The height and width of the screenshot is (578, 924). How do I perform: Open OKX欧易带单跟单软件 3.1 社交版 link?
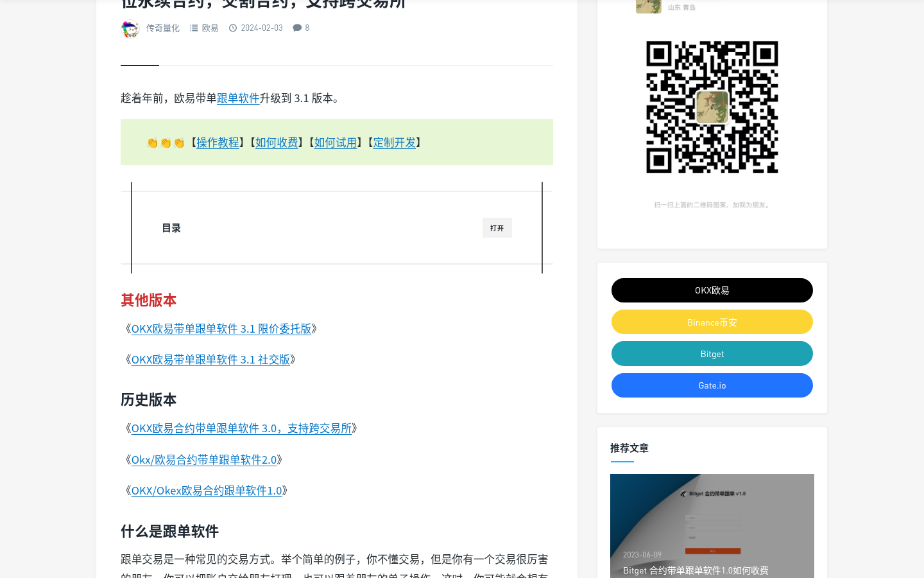[x=210, y=360]
